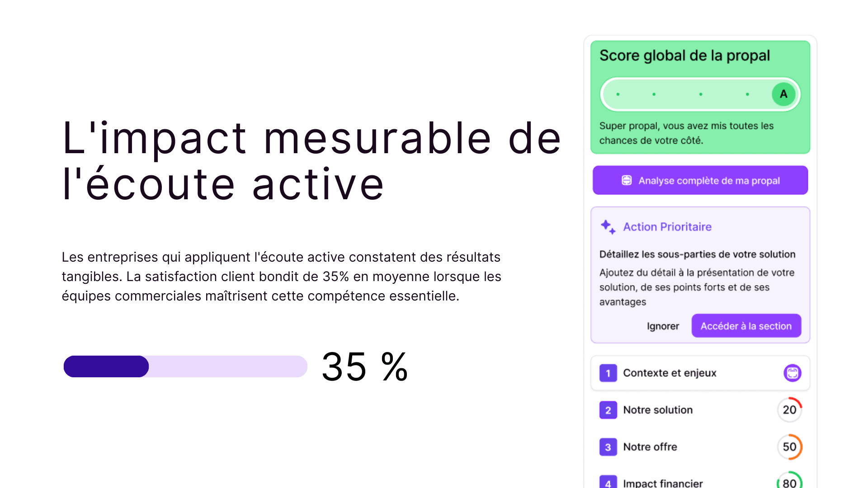Screen dimensions: 868x488
Task: Select the numbered badge 1 for Contexte et enjeux
Action: [608, 373]
